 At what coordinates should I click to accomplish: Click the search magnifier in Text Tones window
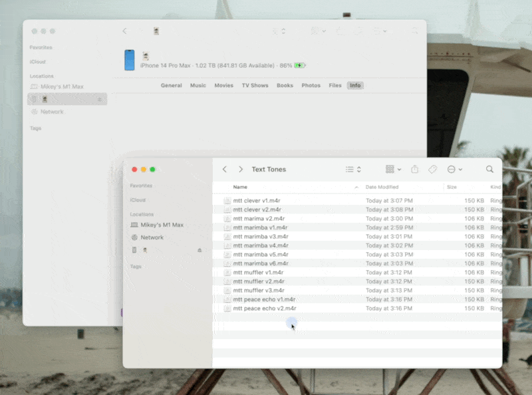489,169
